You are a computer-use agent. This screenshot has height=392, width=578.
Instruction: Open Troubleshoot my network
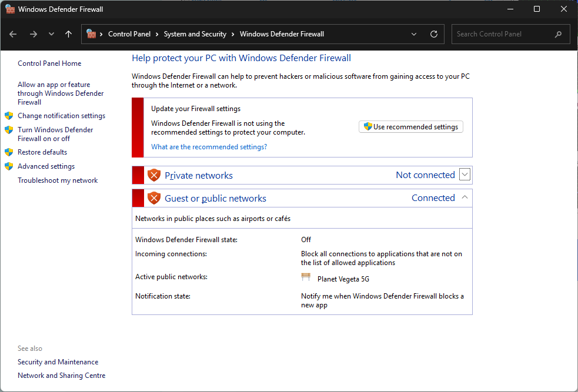pos(58,180)
